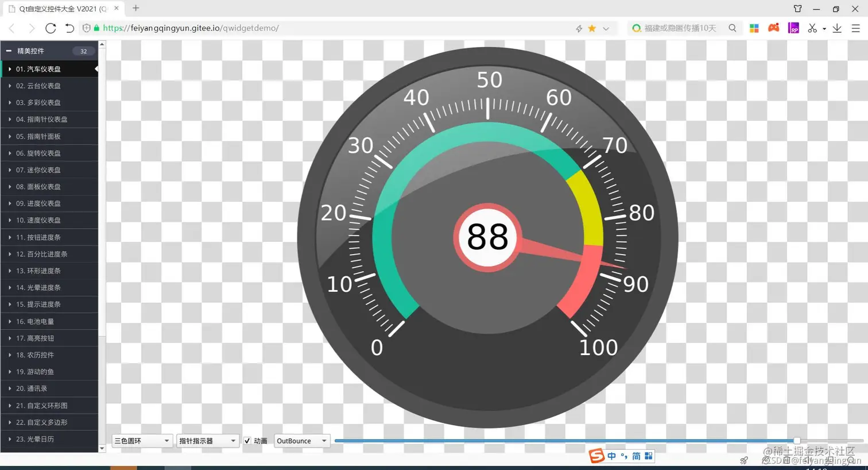Click the Sogou input method S icon

coord(597,456)
